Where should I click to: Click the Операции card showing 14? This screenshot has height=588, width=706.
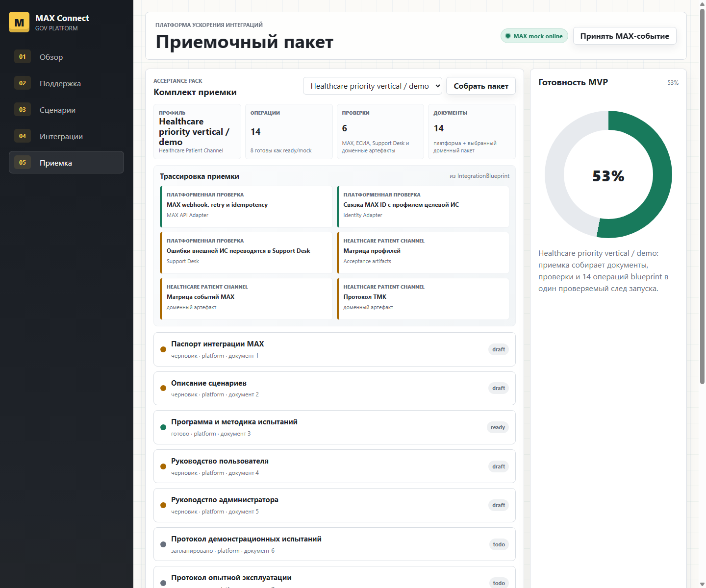tap(289, 131)
